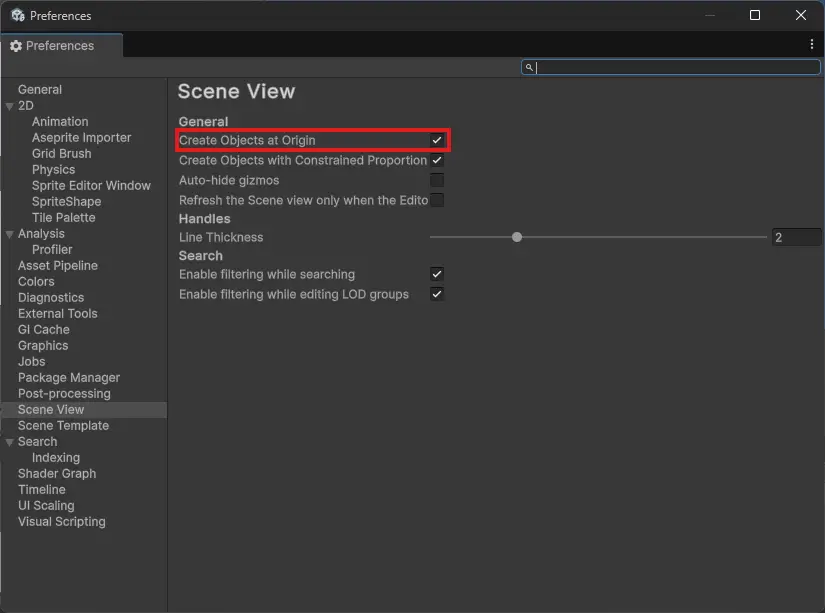Open Diagnostics preferences
Image resolution: width=825 pixels, height=613 pixels.
coord(51,298)
